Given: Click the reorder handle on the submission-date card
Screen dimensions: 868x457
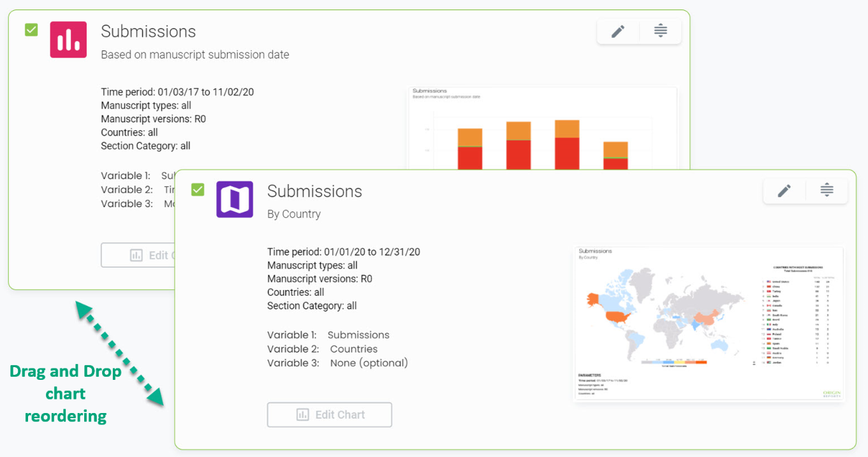Looking at the screenshot, I should tap(661, 31).
